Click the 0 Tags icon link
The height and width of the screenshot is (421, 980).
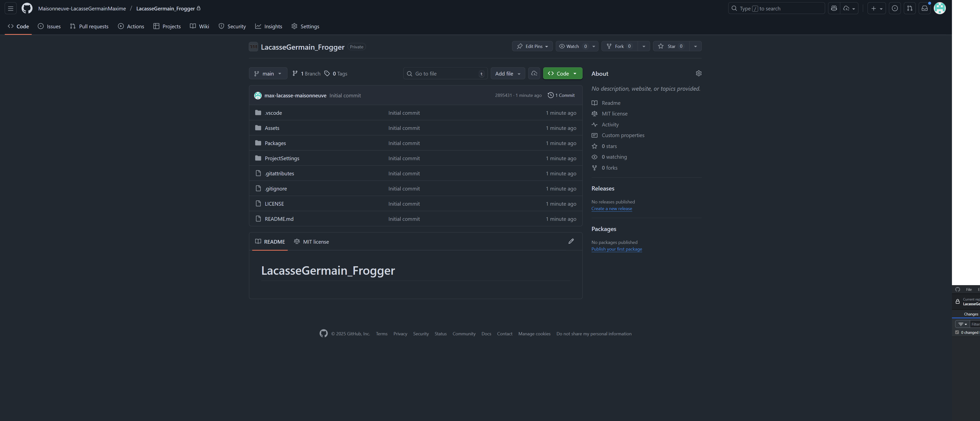(x=336, y=74)
